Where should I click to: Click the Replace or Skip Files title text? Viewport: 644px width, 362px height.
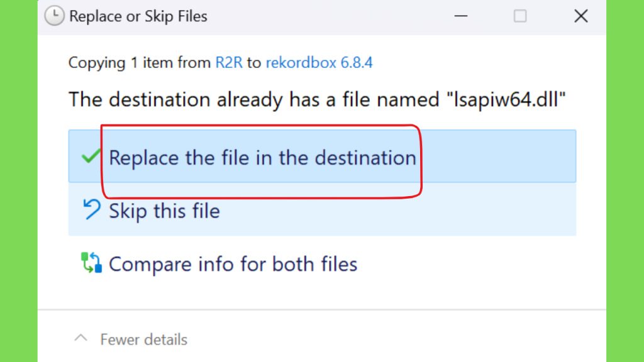(138, 16)
